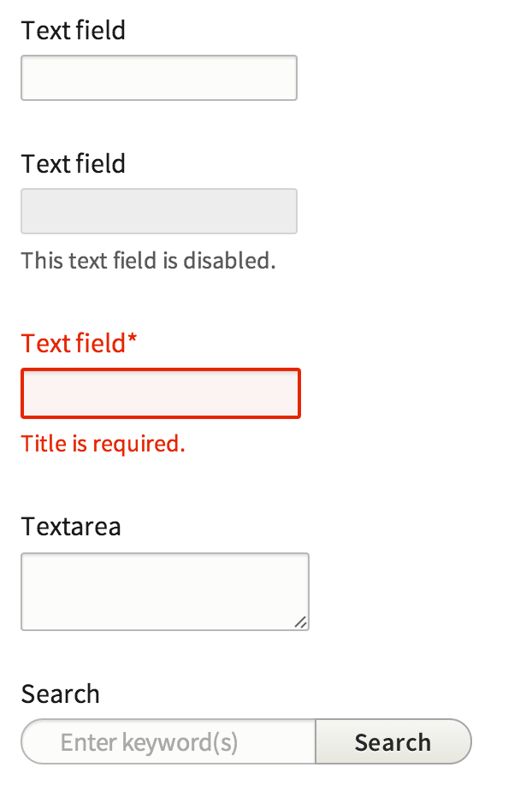532x785 pixels.
Task: Click the first 'Text field' label
Action: click(x=73, y=31)
